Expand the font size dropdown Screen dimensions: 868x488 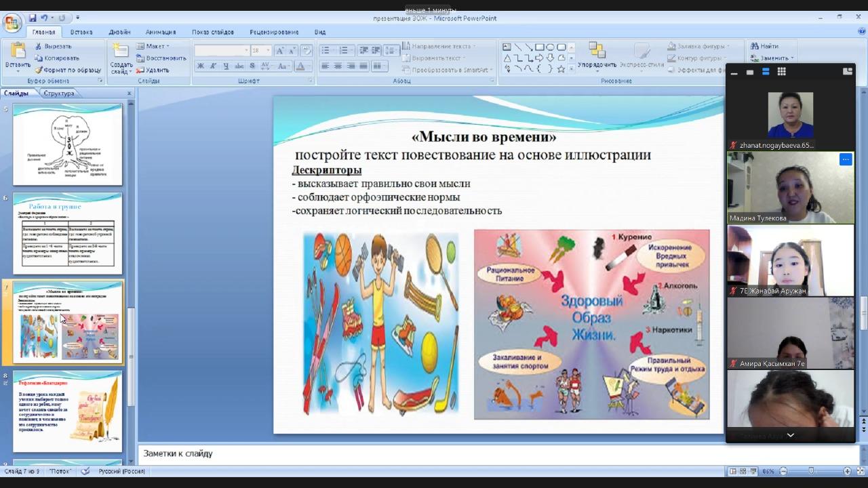(x=269, y=51)
